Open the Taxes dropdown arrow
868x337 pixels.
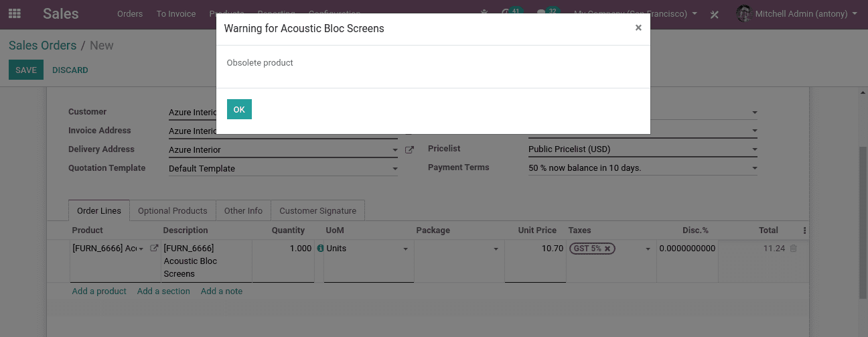coord(648,249)
